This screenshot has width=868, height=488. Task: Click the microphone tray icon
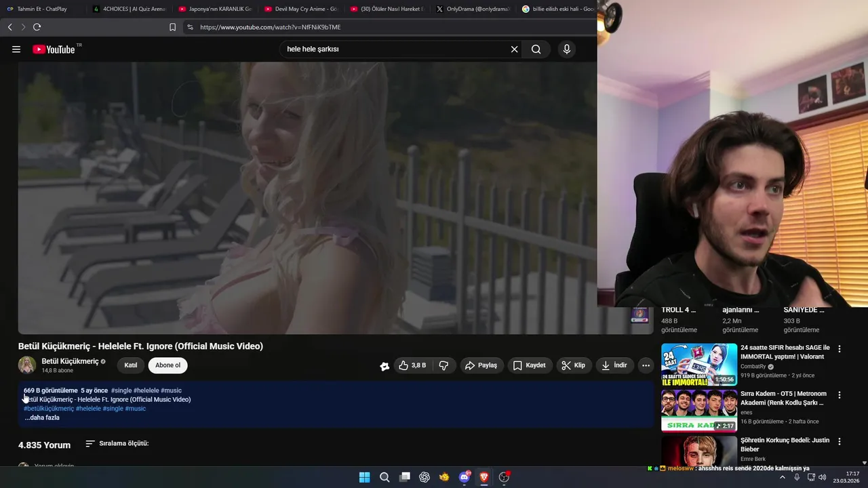point(797,477)
